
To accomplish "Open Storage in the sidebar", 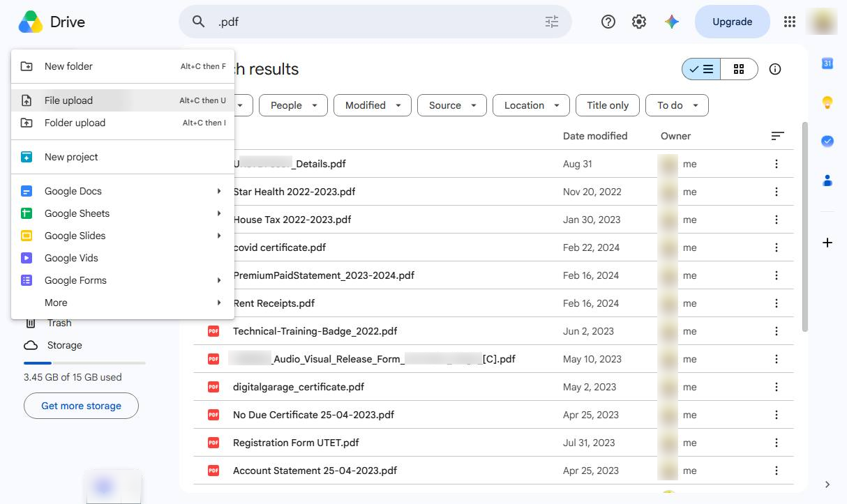I will click(64, 345).
